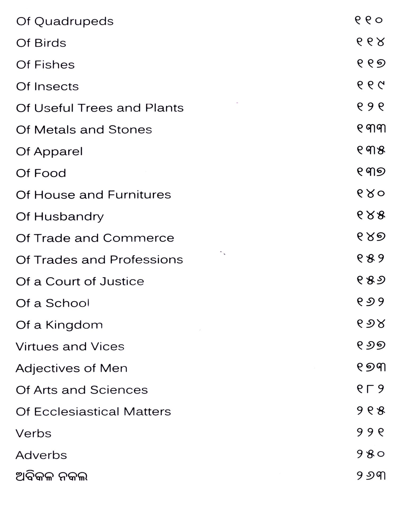The image size is (399, 532).
Task: Click the "Of Apparel" entry
Action: pos(49,152)
